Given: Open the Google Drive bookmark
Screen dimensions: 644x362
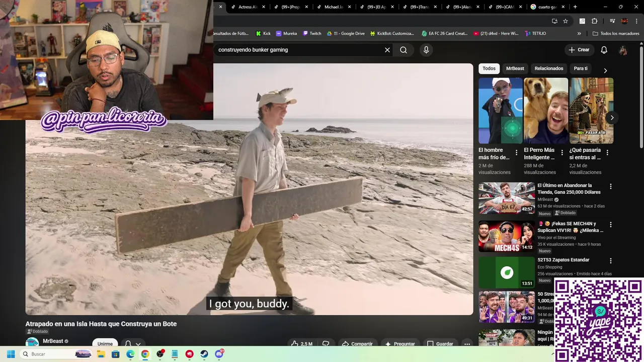Looking at the screenshot, I should (346, 34).
